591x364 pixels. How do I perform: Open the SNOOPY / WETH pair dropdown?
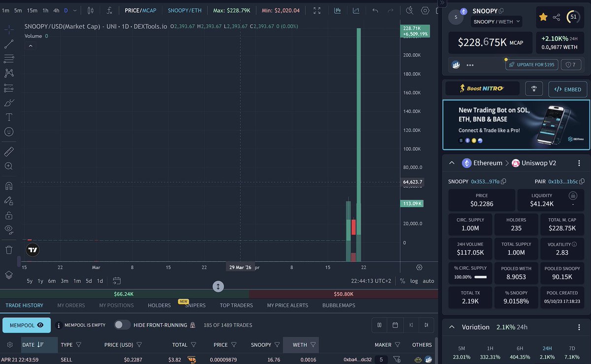496,22
